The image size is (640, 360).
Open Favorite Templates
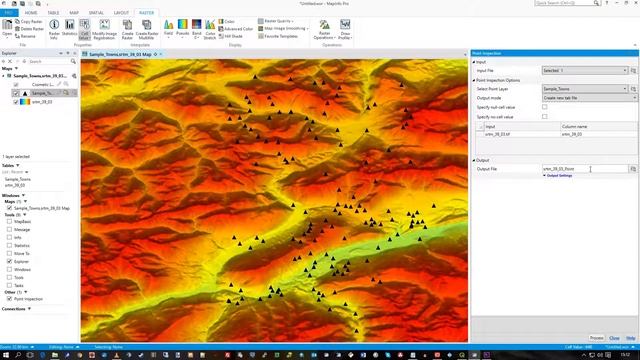pyautogui.click(x=278, y=36)
